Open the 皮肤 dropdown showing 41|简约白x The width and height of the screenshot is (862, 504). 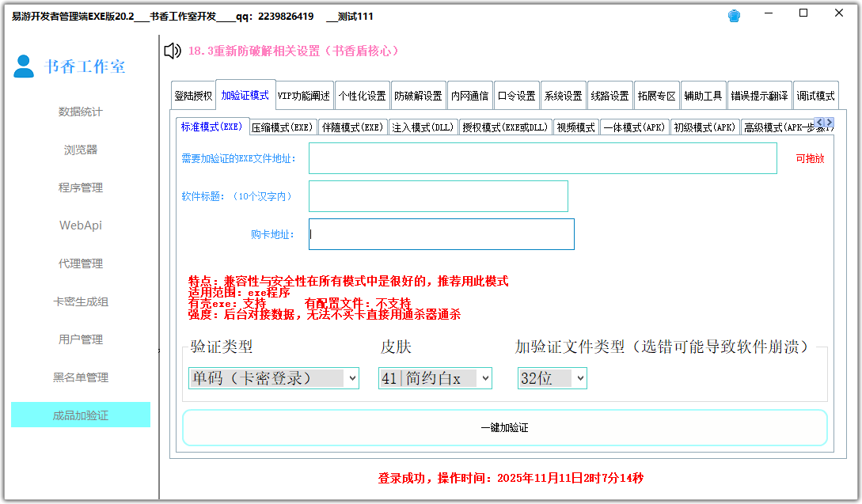tap(435, 377)
